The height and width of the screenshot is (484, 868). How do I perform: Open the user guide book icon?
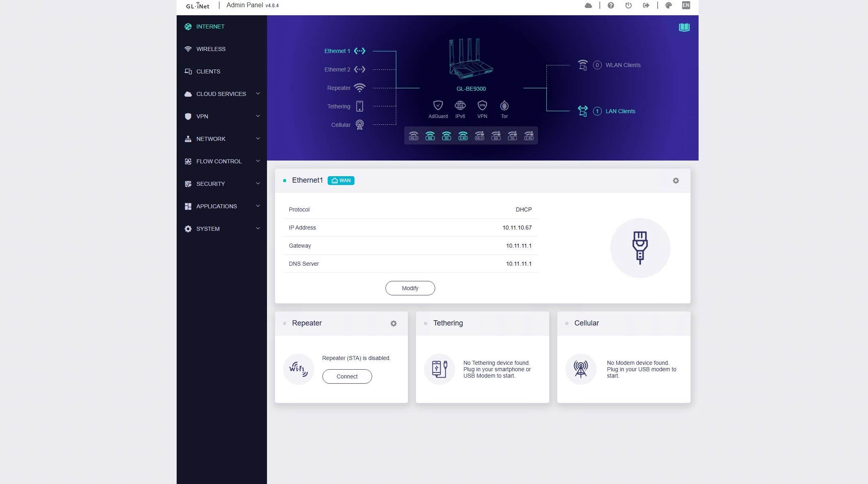[x=684, y=27]
